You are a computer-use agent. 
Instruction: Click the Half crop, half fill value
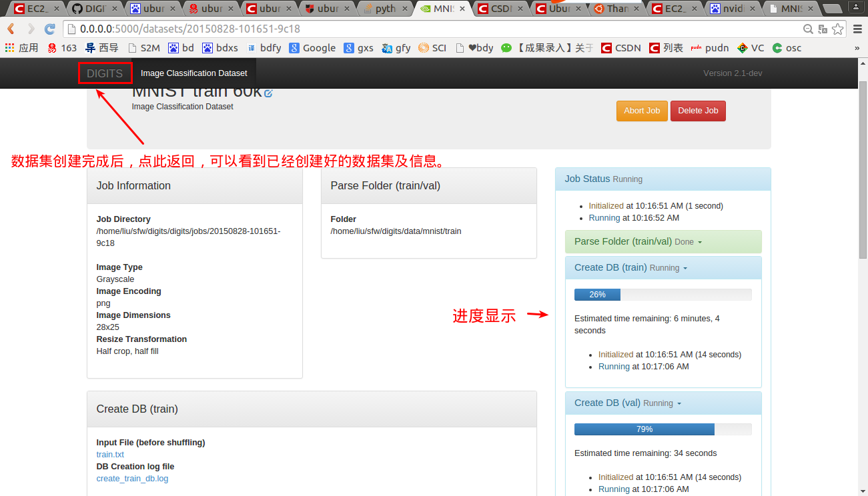click(x=127, y=351)
